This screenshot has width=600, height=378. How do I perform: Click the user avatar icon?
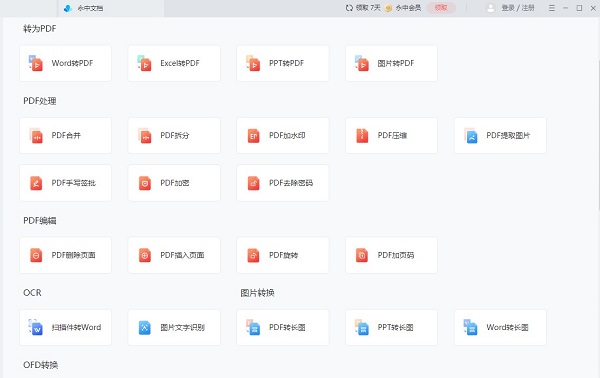click(x=490, y=8)
